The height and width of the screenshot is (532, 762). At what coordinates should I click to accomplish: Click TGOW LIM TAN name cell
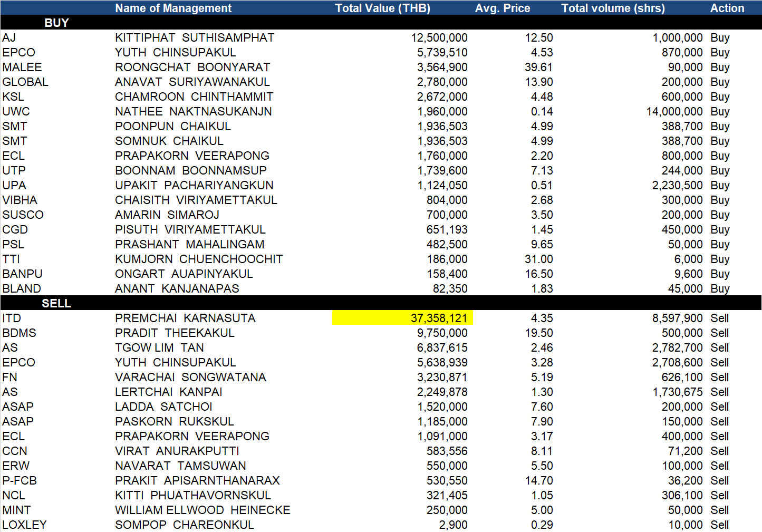(159, 347)
